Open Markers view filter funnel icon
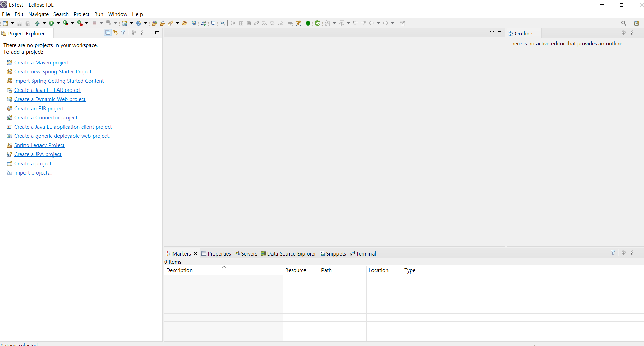Image resolution: width=644 pixels, height=346 pixels. [613, 252]
